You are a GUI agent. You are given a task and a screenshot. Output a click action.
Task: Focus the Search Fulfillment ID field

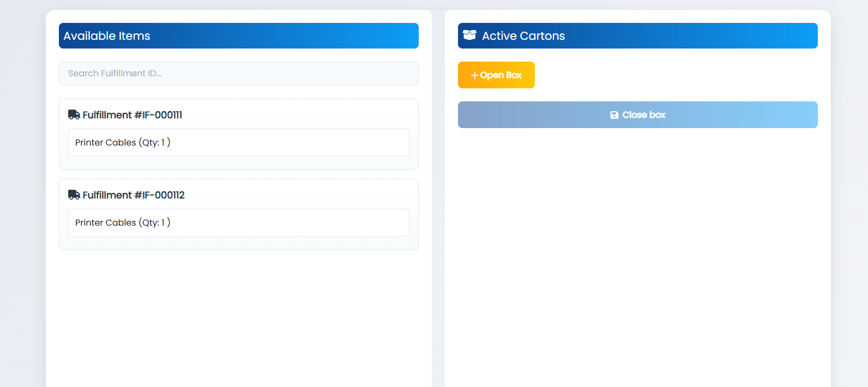[x=239, y=74]
